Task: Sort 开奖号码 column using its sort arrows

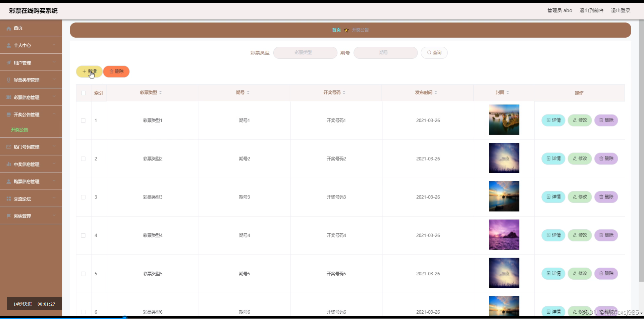Action: tap(344, 93)
